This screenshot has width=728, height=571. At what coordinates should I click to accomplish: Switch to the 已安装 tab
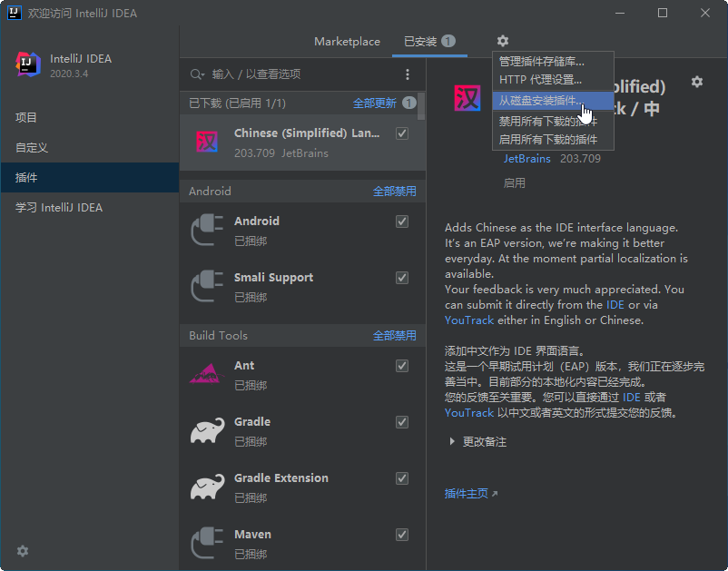coord(429,42)
